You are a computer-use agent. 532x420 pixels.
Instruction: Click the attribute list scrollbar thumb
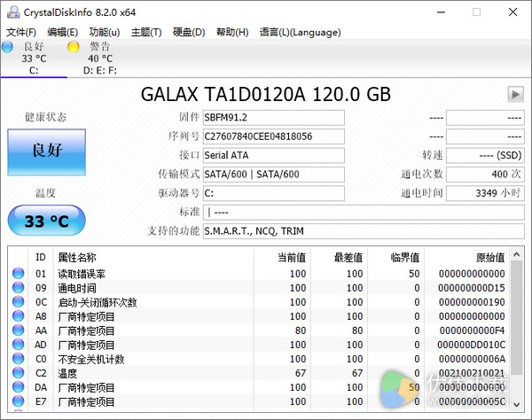tap(516, 318)
